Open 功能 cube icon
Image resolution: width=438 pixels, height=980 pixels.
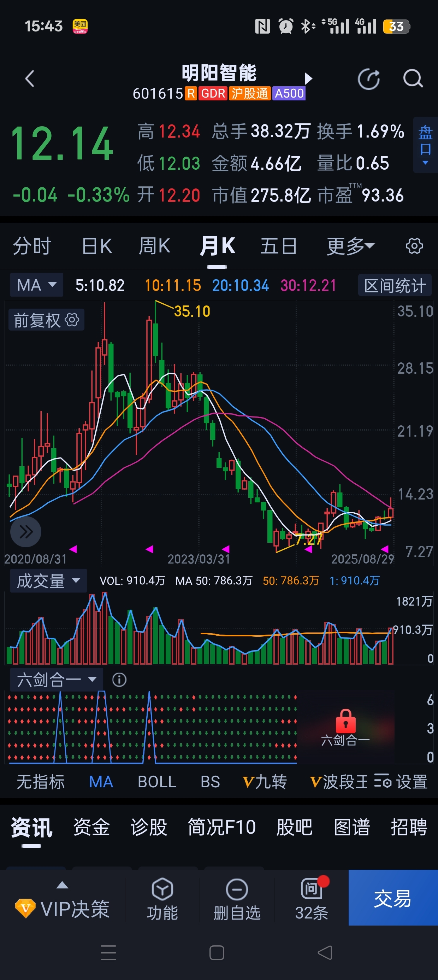click(x=162, y=889)
